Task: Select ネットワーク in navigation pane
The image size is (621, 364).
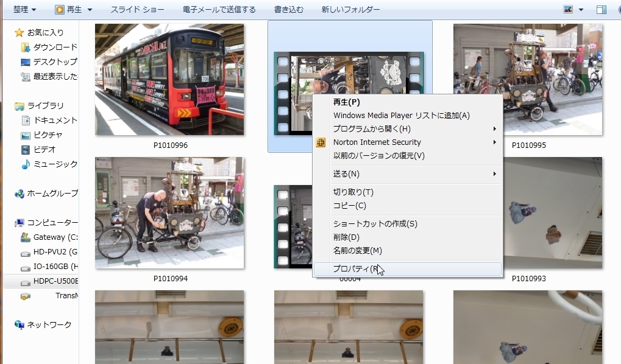Action: [49, 325]
